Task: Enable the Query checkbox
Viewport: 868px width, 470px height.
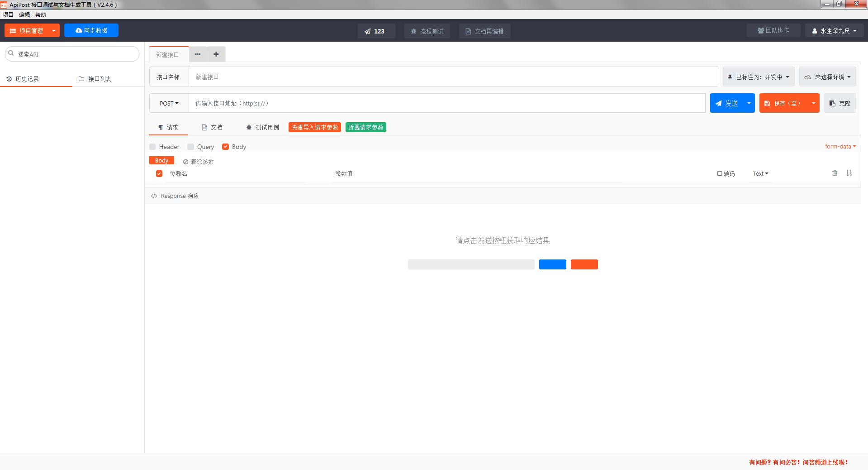Action: click(x=191, y=147)
